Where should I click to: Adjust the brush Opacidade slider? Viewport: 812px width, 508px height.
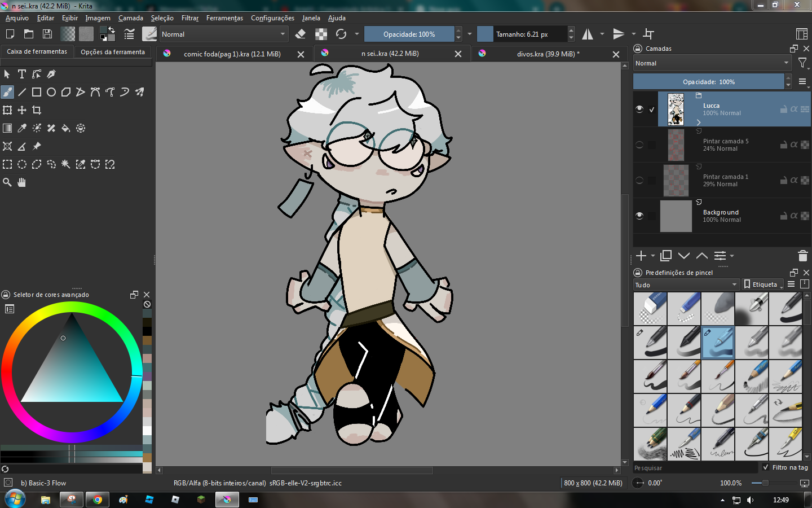pos(409,34)
